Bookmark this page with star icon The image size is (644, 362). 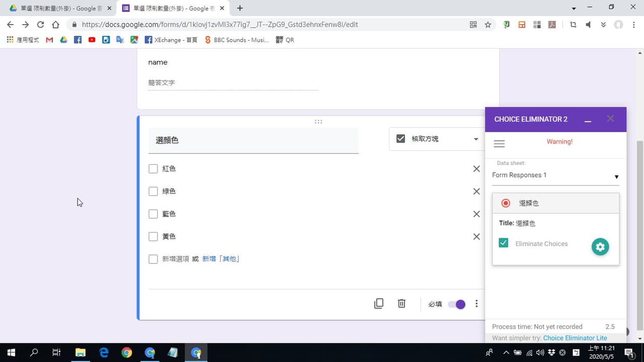click(488, 25)
